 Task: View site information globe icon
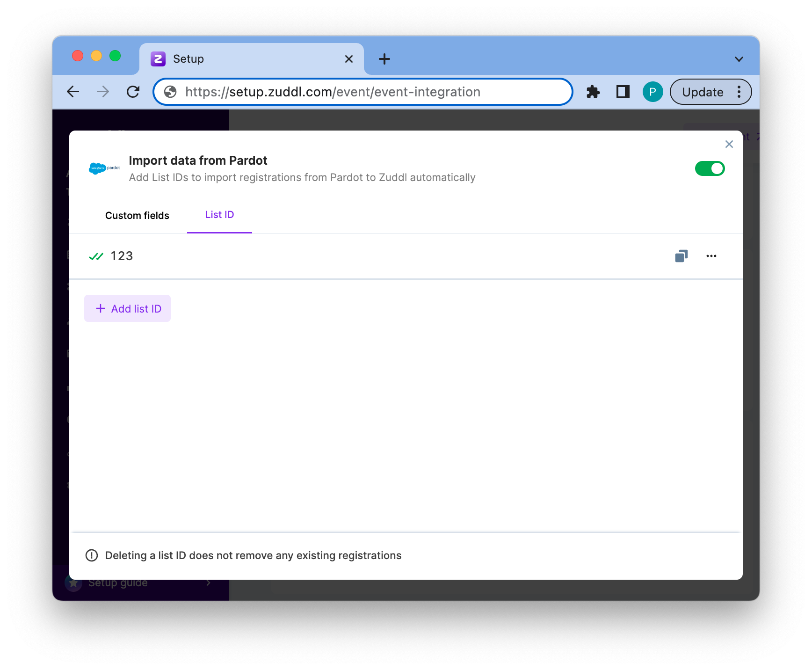coord(170,92)
